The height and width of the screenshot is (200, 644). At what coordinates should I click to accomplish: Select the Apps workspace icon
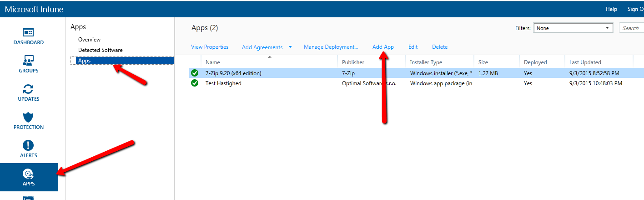pos(29,174)
